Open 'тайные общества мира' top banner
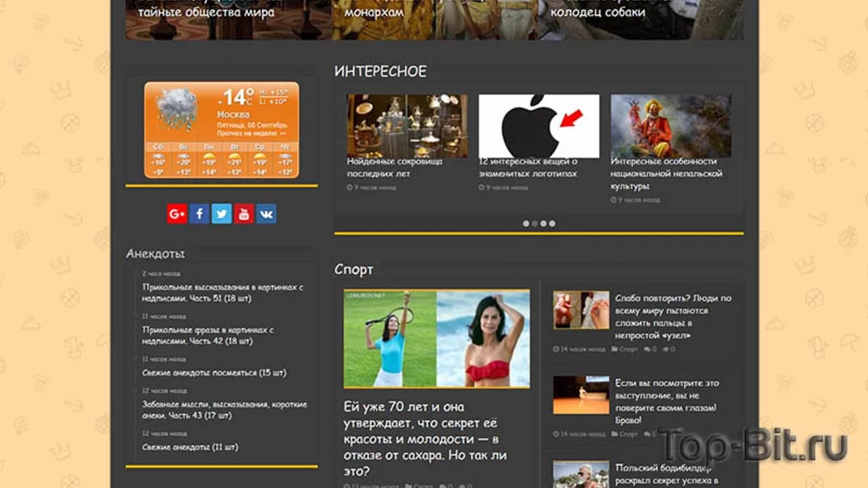The image size is (868, 488). 206,12
